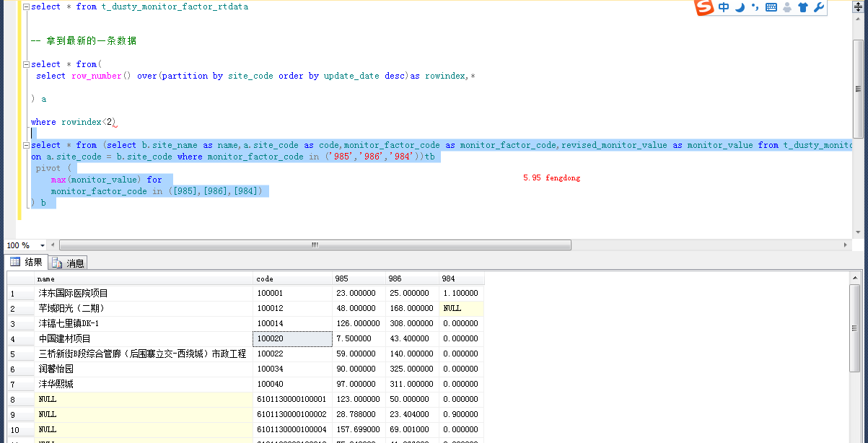
Task: Click the code cell '100012'
Action: click(x=293, y=309)
